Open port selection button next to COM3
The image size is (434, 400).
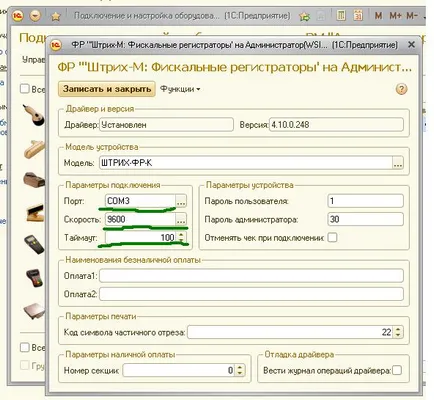pos(181,201)
